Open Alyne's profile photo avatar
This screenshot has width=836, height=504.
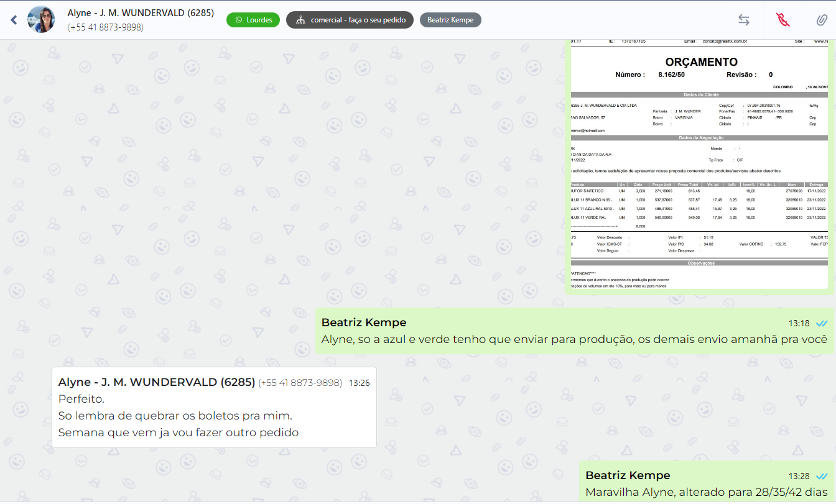tap(41, 20)
